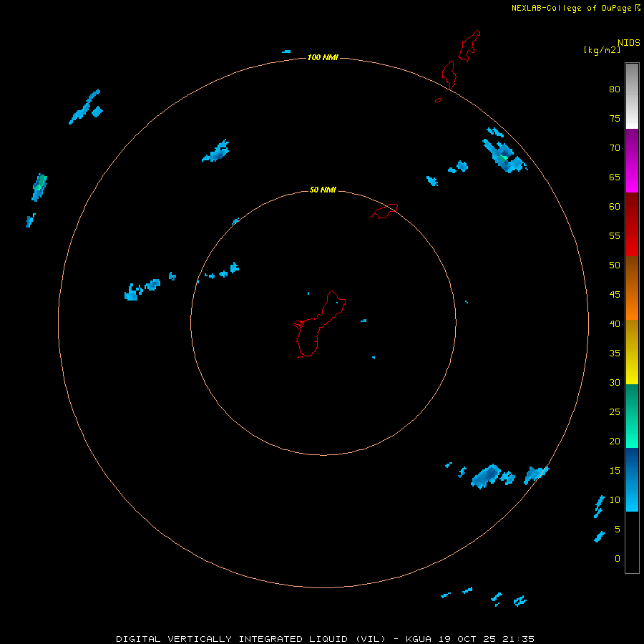Click the scale value 40
The image size is (644, 644).
point(615,324)
